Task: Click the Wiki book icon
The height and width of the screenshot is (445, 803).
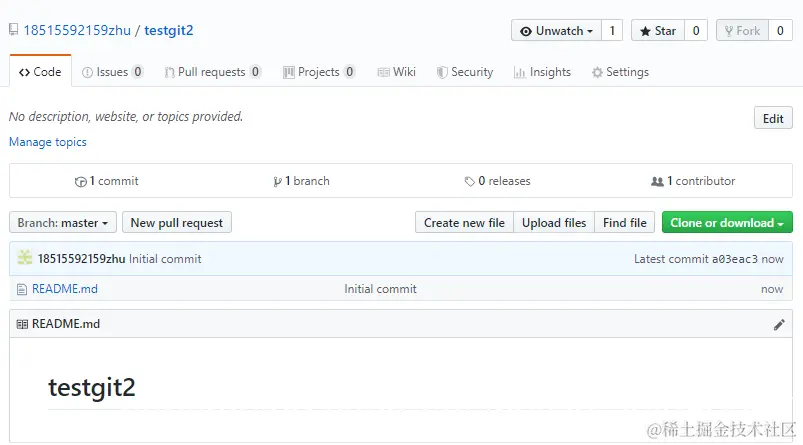Action: pos(384,73)
